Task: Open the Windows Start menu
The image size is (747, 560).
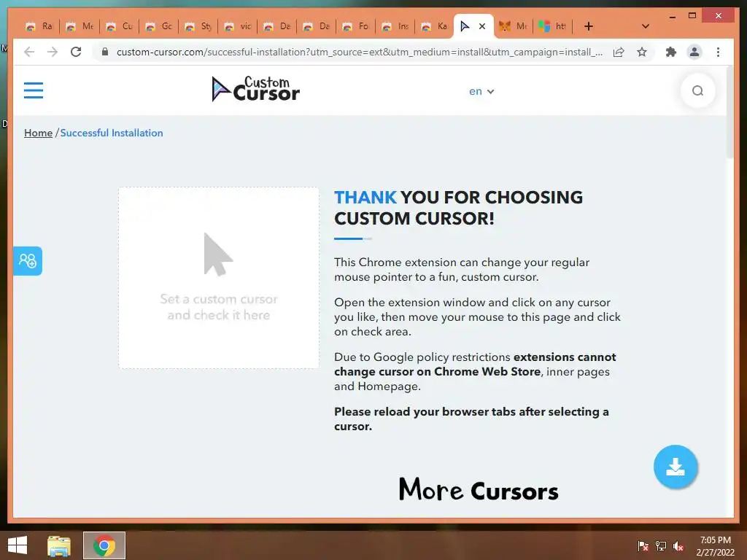Action: 18,545
